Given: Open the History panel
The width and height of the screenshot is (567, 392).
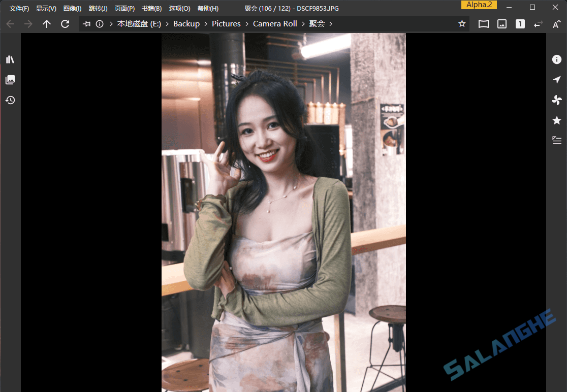Looking at the screenshot, I should (x=10, y=100).
